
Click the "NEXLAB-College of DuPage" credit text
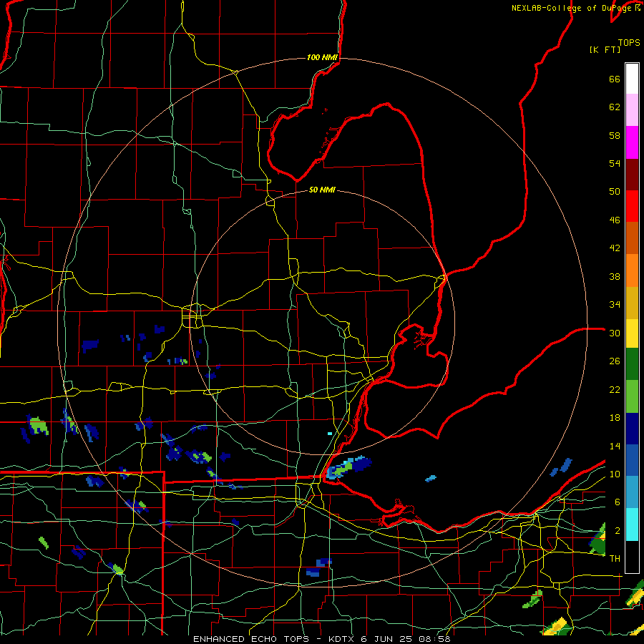571,8
